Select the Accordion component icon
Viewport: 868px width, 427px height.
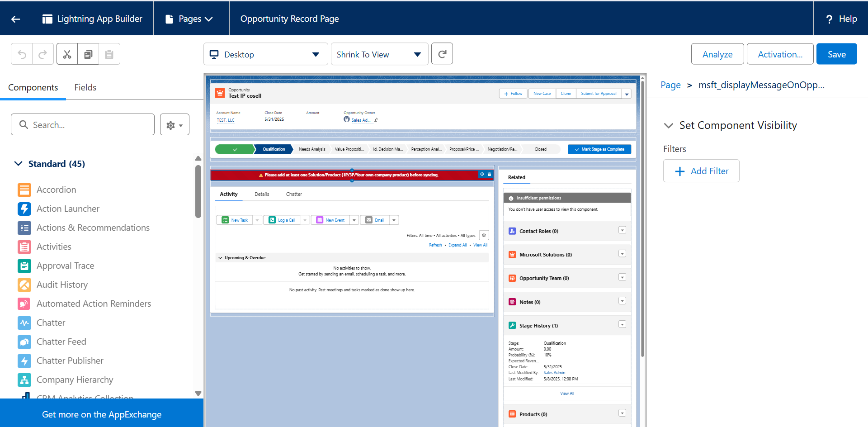point(24,190)
